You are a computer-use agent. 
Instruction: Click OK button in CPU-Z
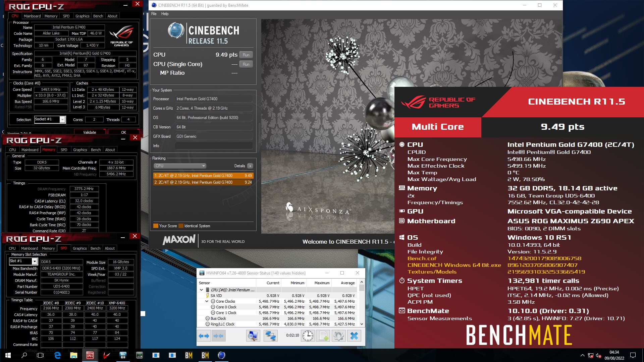click(x=123, y=132)
